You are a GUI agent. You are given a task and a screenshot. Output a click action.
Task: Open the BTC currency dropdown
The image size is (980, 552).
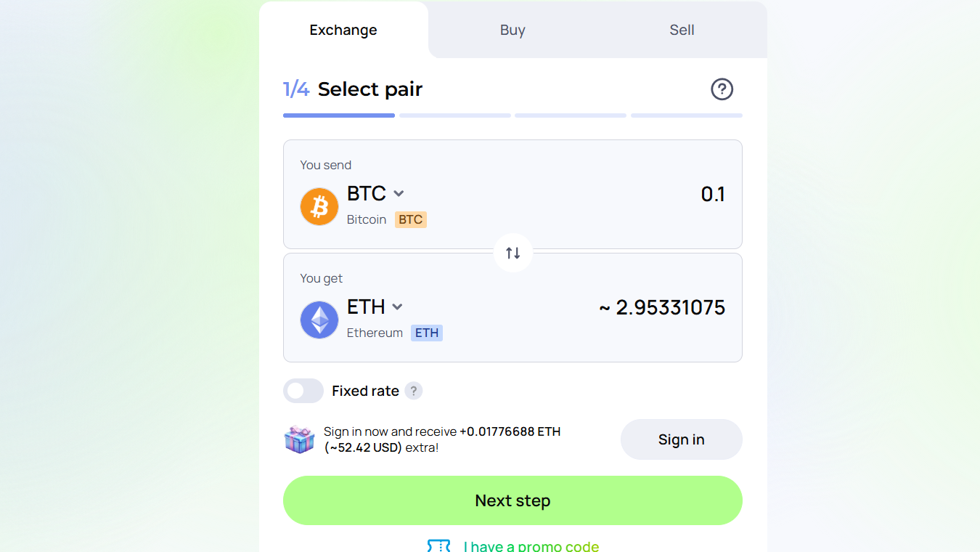pyautogui.click(x=375, y=193)
